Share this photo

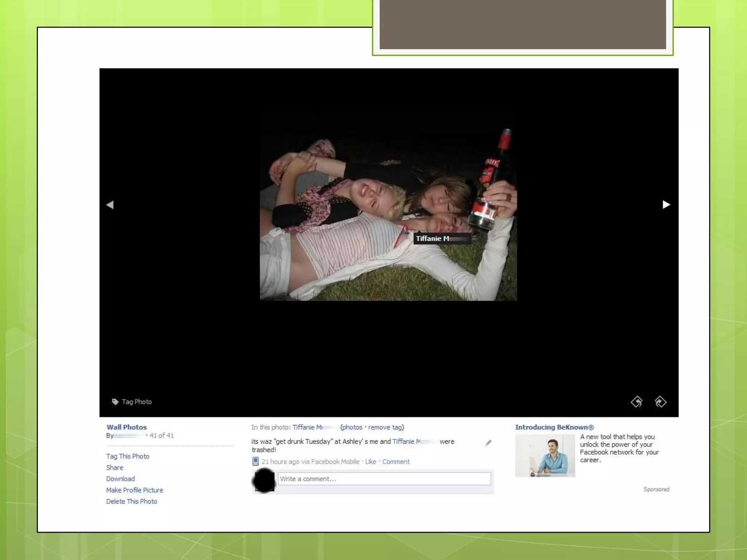point(115,468)
